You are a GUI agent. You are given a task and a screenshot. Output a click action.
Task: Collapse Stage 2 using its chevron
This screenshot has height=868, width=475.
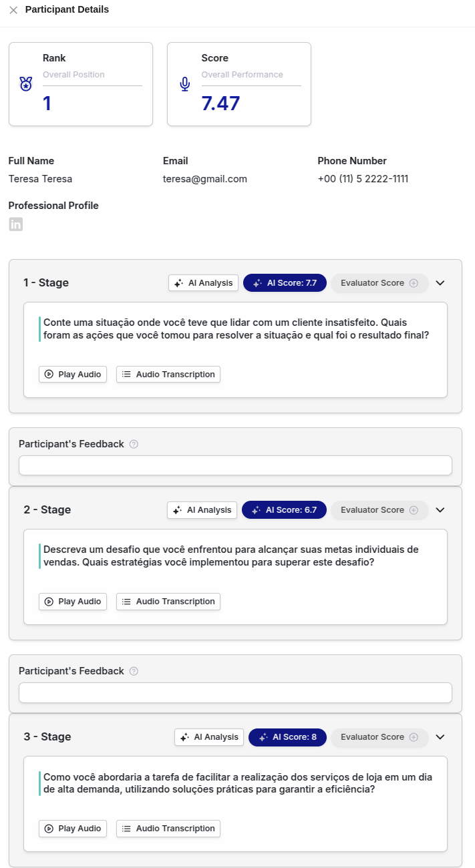point(440,510)
